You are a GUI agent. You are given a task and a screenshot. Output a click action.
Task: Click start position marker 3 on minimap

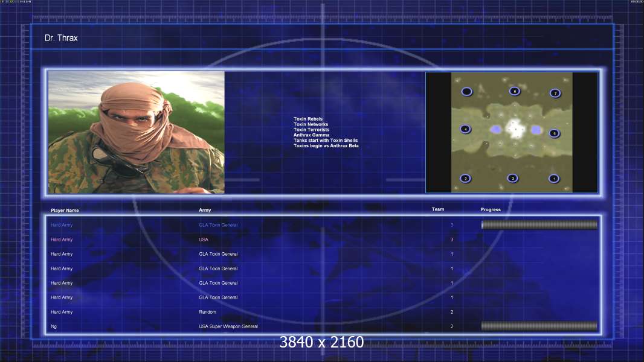click(512, 178)
